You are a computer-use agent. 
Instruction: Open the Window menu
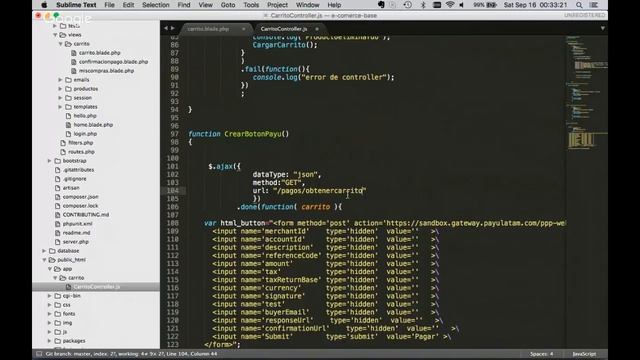[x=307, y=5]
